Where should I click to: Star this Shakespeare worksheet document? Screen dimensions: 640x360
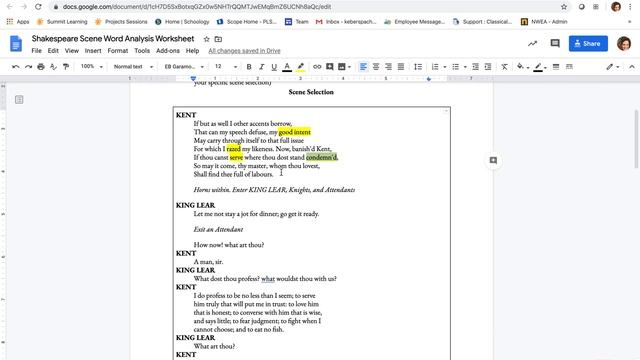click(x=207, y=39)
